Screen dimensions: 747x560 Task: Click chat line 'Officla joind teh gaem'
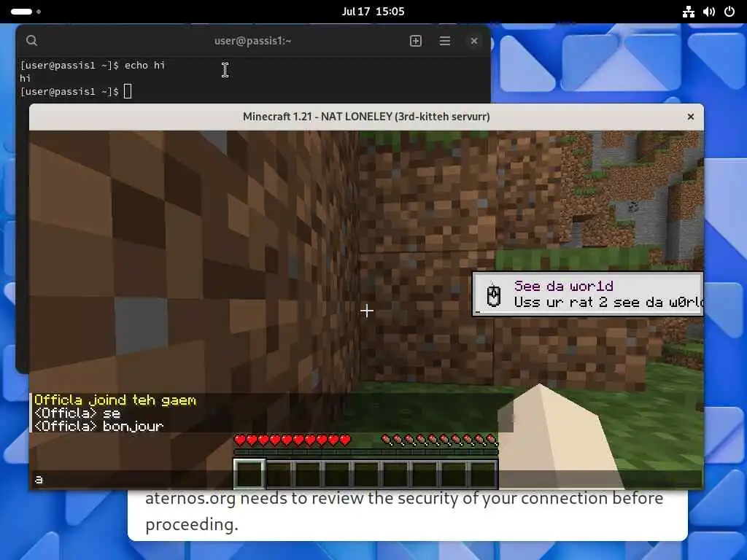pos(115,400)
